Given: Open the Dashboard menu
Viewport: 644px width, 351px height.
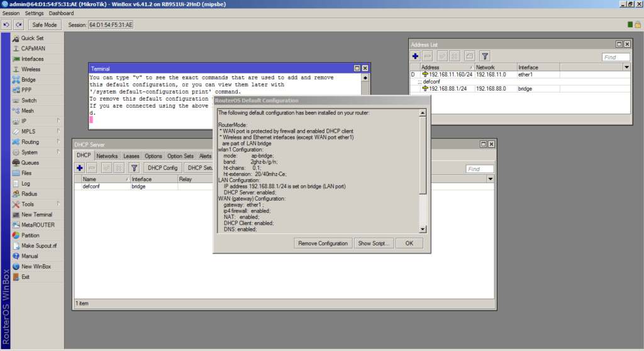Looking at the screenshot, I should [x=61, y=13].
